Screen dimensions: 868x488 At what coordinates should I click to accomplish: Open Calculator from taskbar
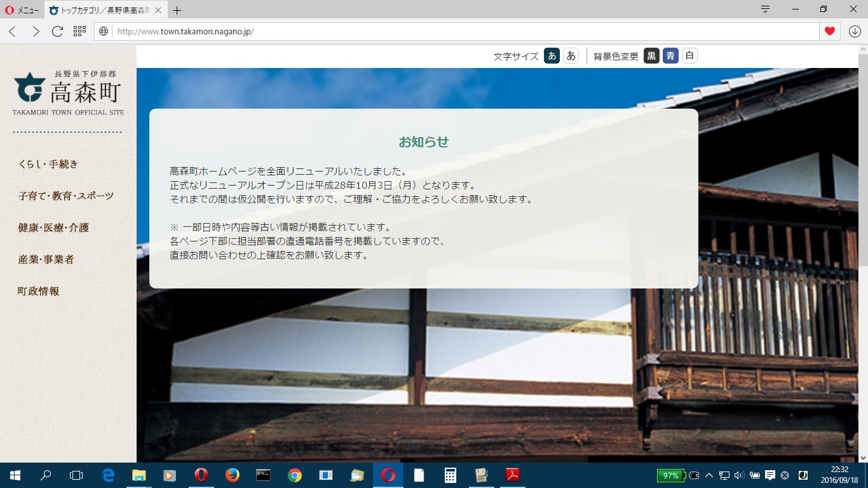pos(450,475)
